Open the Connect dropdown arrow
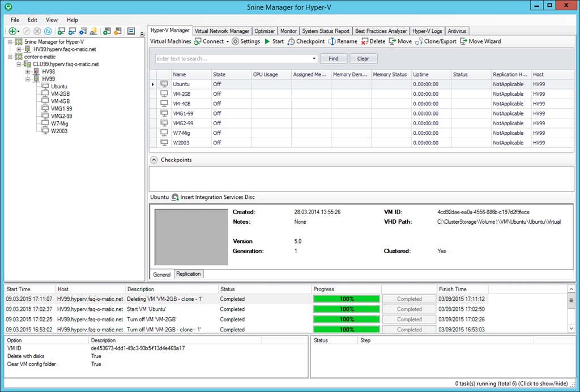 (x=228, y=42)
